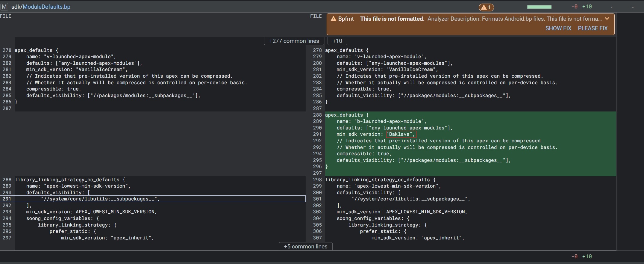
Task: Click the right side FILE label
Action: 316,16
